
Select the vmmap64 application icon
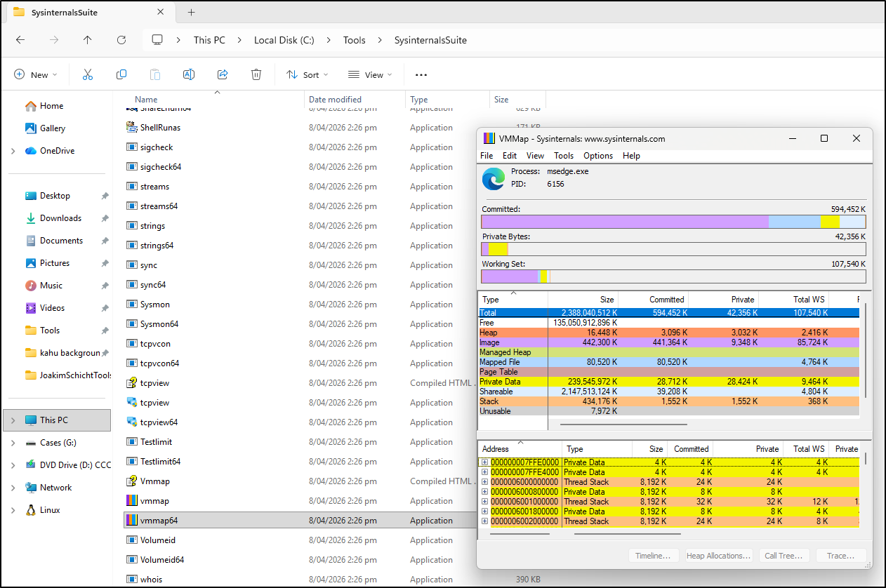click(131, 520)
